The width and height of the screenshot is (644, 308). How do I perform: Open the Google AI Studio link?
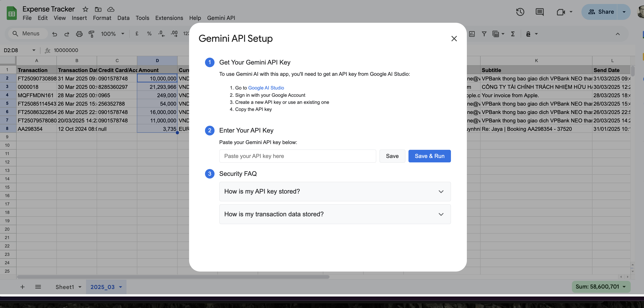tap(266, 88)
